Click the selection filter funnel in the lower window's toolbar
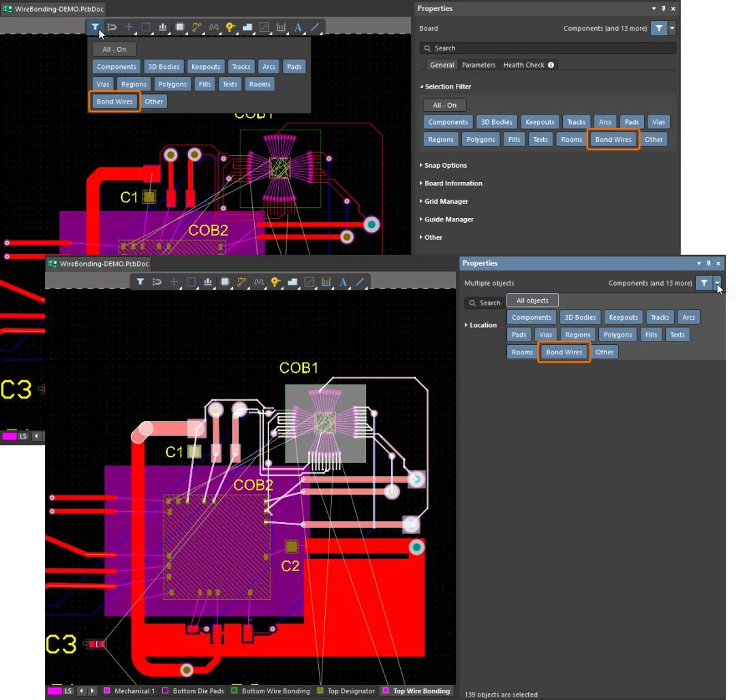This screenshot has width=736, height=700. click(x=140, y=281)
